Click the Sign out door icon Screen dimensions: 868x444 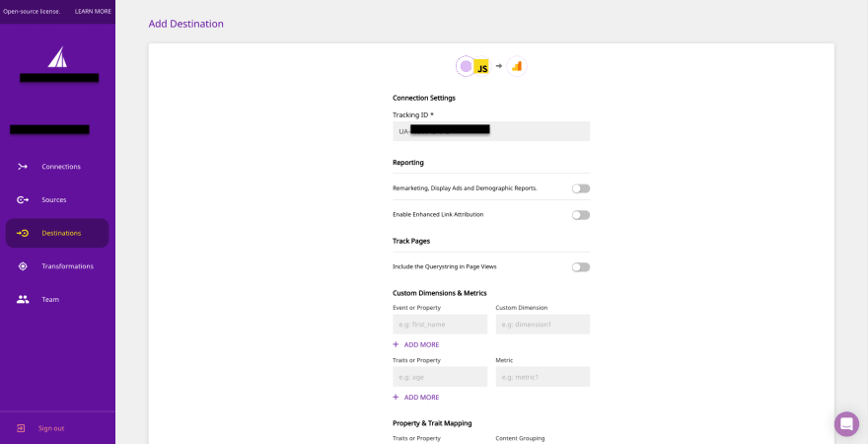click(21, 428)
